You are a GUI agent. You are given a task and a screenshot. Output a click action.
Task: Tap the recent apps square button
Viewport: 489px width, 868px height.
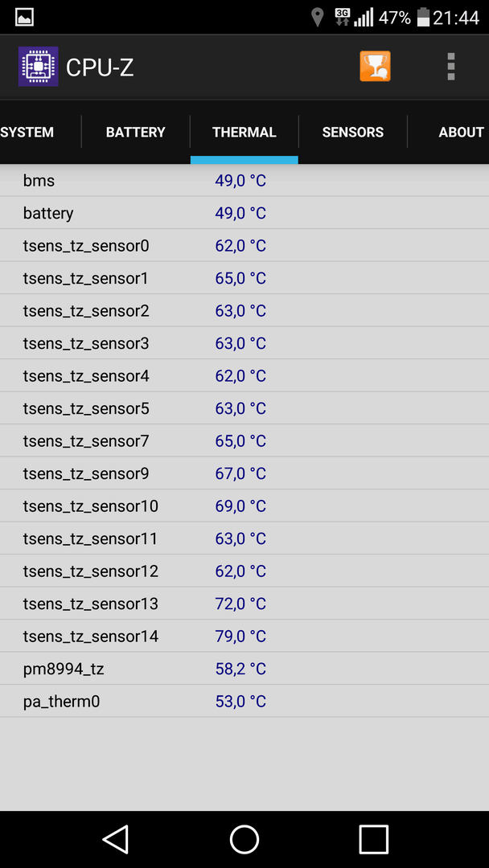[373, 839]
